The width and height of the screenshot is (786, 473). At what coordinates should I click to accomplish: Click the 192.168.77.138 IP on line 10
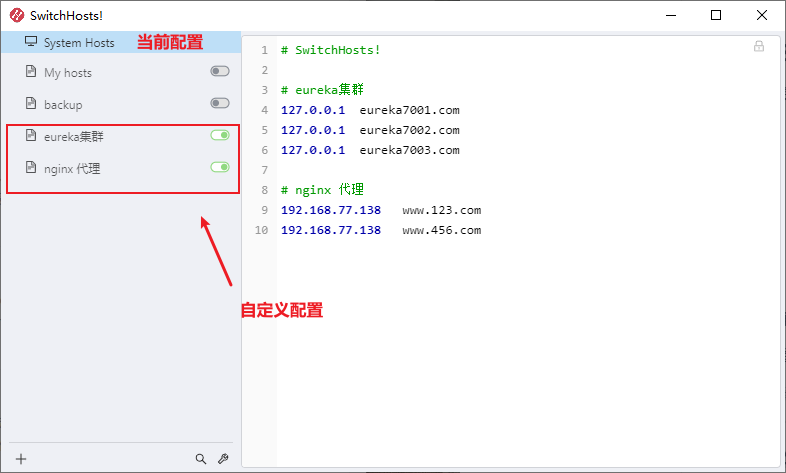pyautogui.click(x=331, y=230)
